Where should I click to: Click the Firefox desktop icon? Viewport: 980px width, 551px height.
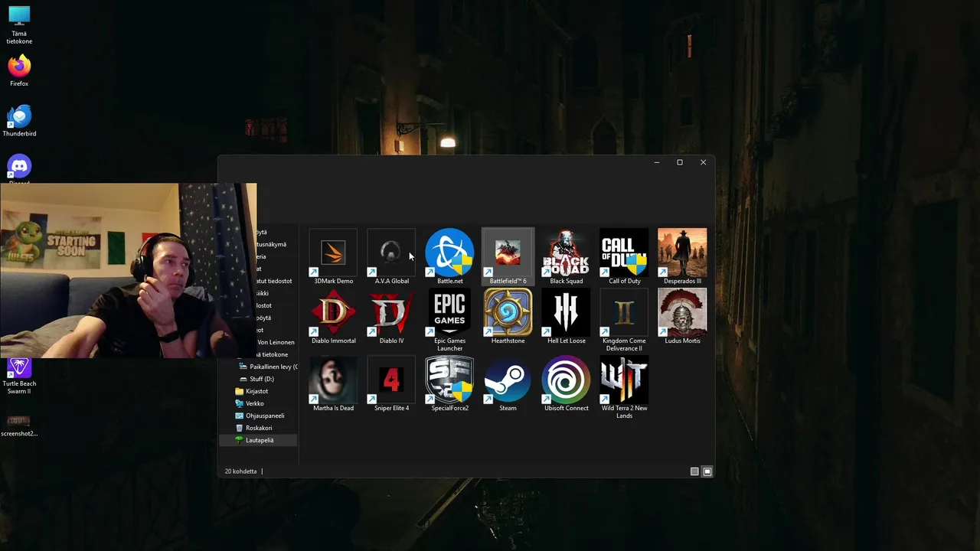pyautogui.click(x=19, y=70)
